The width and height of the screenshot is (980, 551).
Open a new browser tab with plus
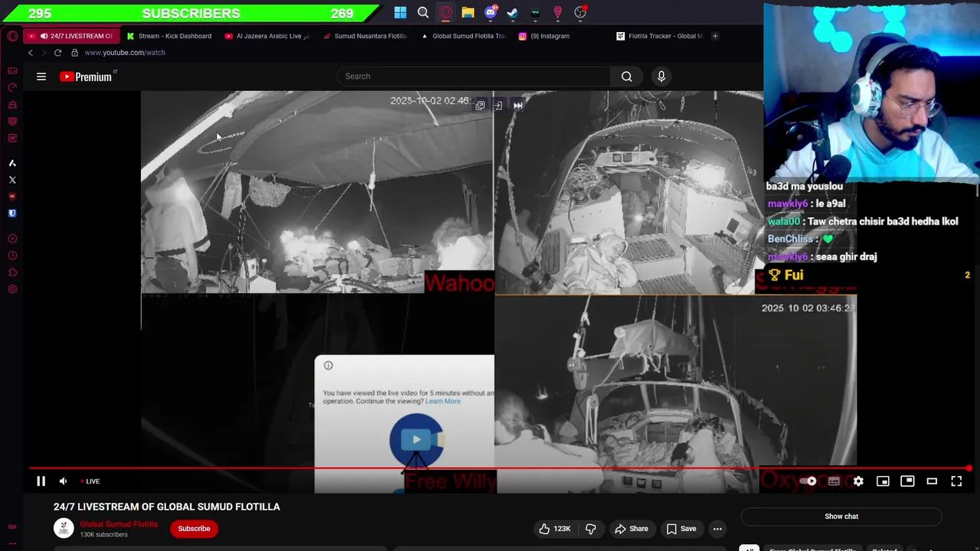pyautogui.click(x=715, y=36)
